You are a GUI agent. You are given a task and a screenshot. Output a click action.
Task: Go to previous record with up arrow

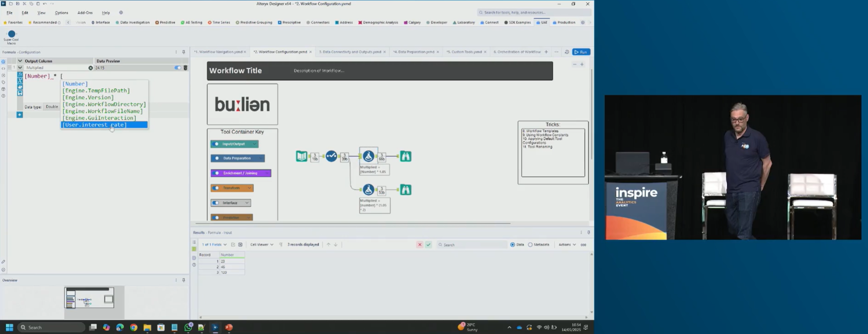(x=329, y=245)
